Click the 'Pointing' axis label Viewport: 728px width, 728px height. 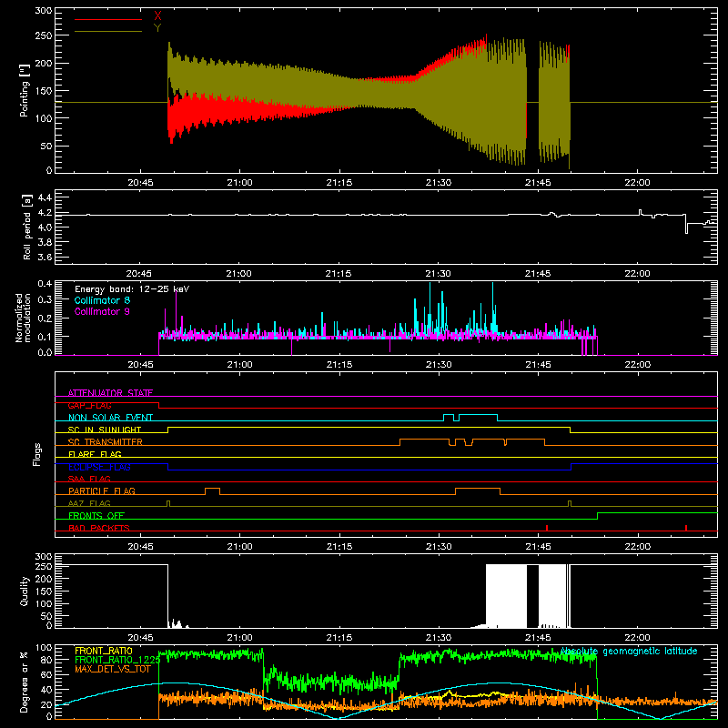25,90
